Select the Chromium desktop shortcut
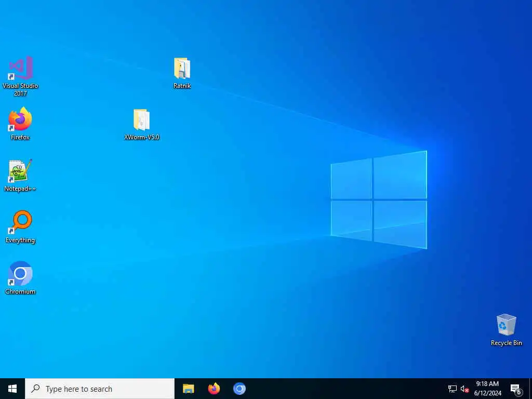This screenshot has height=399, width=532. tap(20, 278)
